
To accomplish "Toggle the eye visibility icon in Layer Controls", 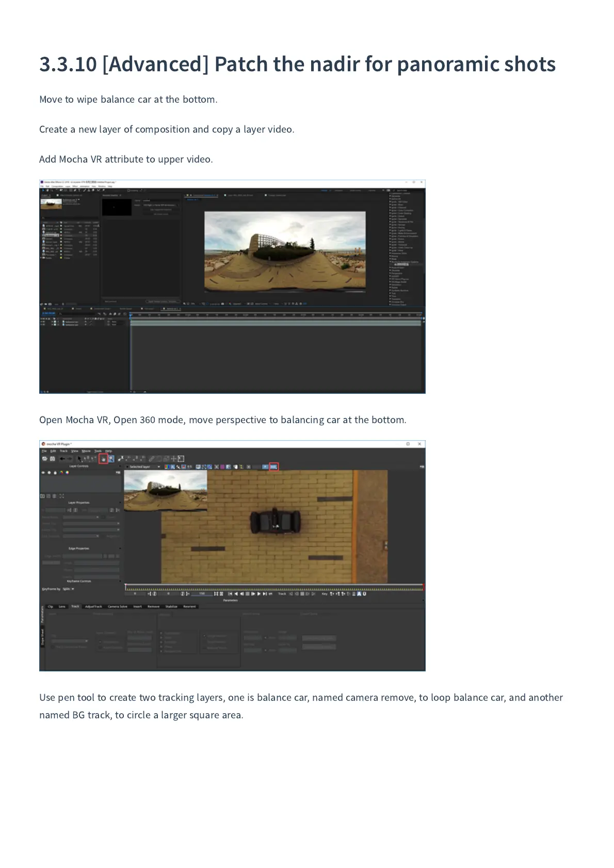I will [43, 473].
